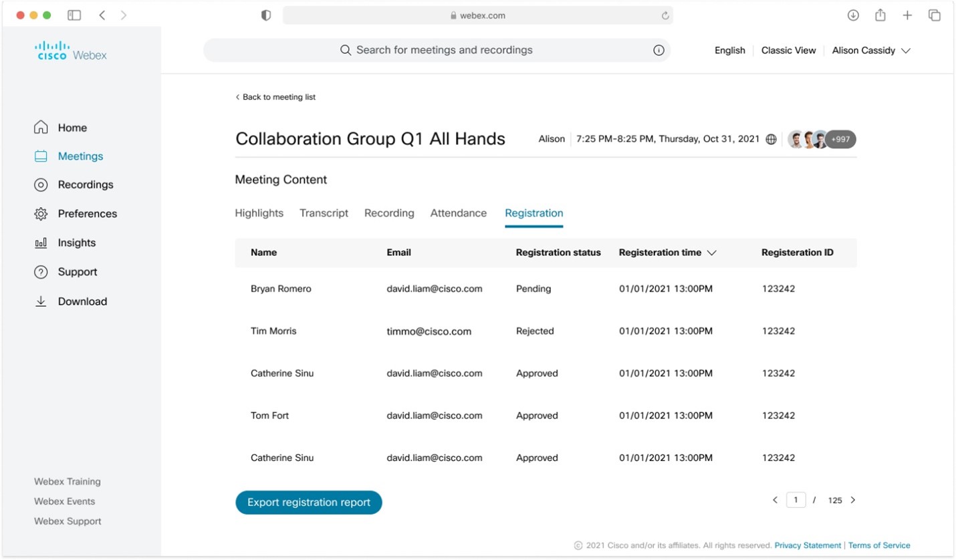Image resolution: width=956 pixels, height=560 pixels.
Task: Toggle the Safari sidebar icon
Action: click(x=74, y=15)
